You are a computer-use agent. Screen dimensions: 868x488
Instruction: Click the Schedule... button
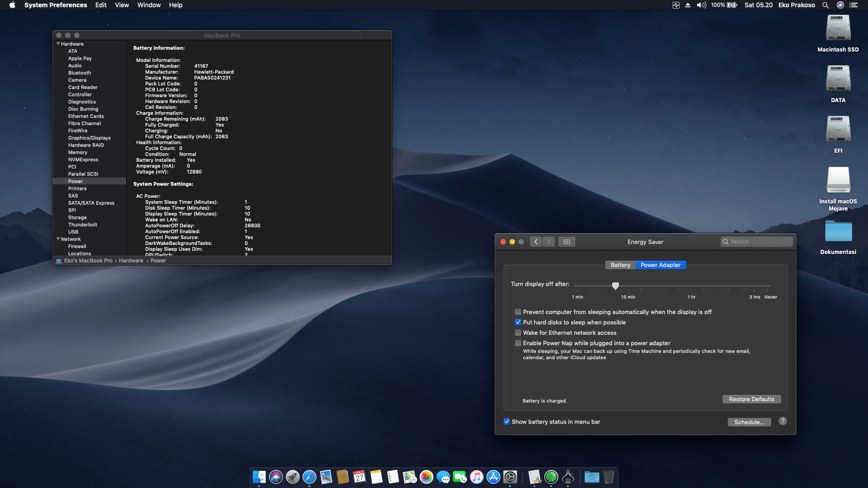749,422
